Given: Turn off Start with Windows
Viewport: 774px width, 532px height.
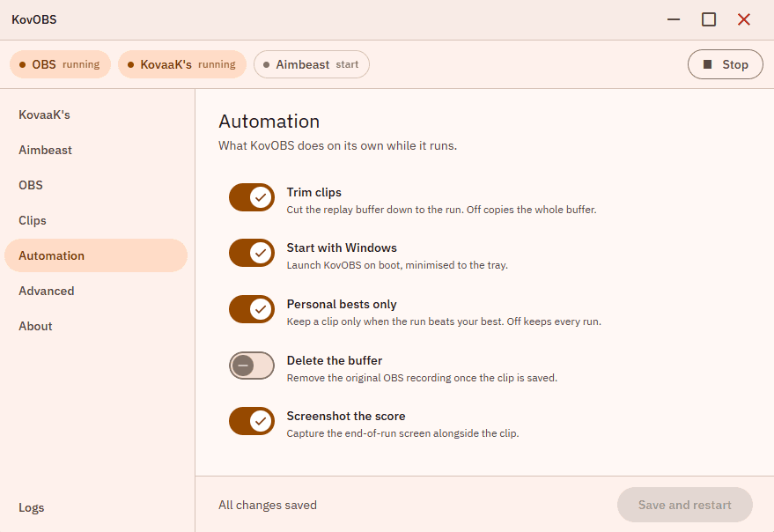Looking at the screenshot, I should pos(252,253).
